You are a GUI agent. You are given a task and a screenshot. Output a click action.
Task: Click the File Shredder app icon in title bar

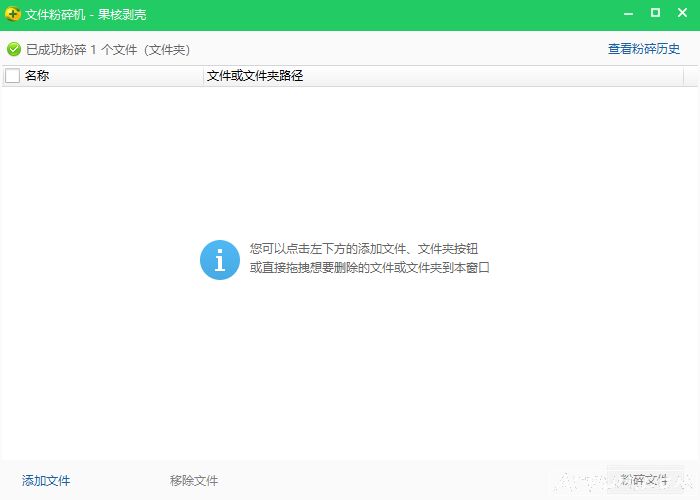pos(12,14)
